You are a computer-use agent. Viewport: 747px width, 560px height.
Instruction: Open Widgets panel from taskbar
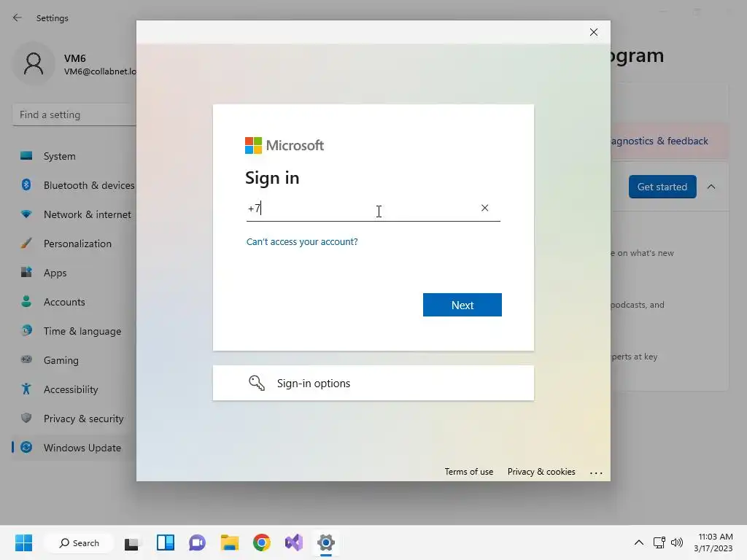166,542
